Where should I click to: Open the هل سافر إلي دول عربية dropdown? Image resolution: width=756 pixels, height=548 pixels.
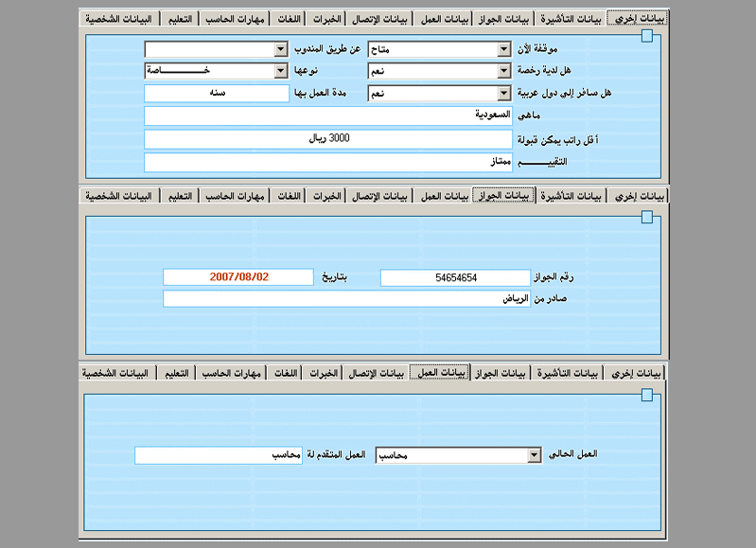coord(439,93)
